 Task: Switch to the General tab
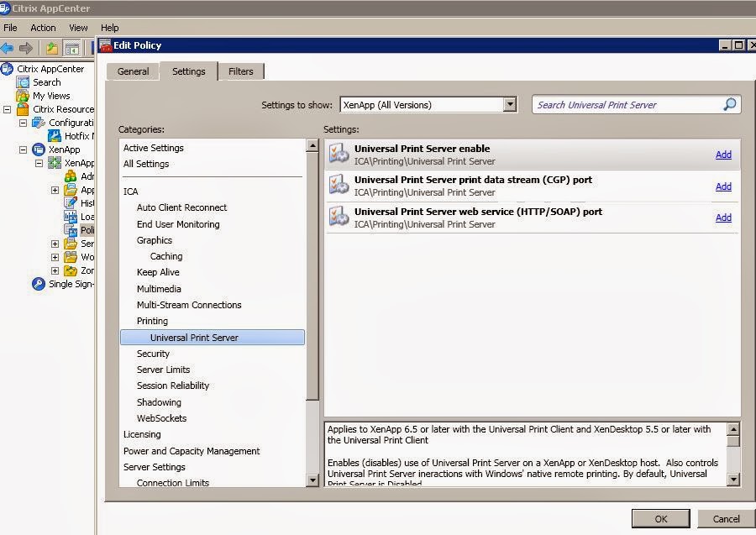(133, 71)
